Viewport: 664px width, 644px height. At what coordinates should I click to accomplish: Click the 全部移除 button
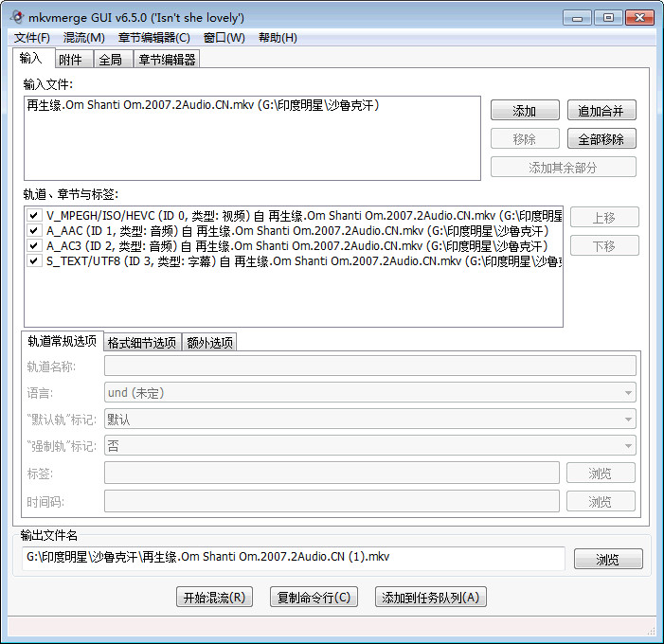pos(601,139)
